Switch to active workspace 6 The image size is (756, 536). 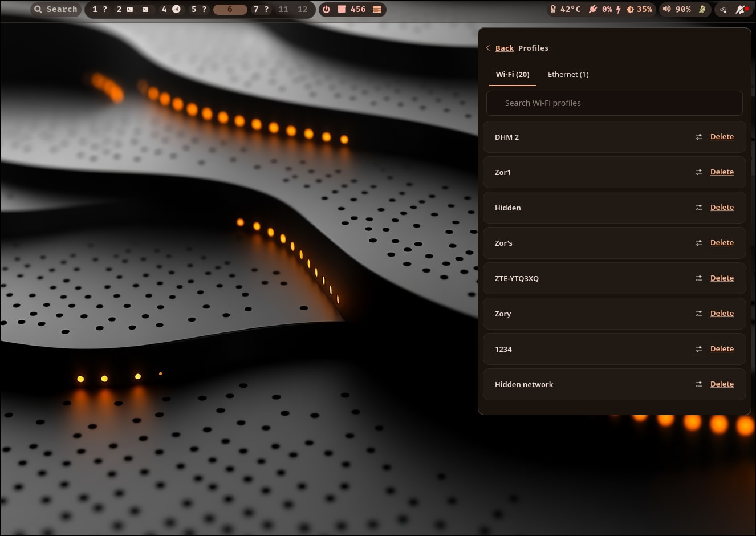point(230,9)
